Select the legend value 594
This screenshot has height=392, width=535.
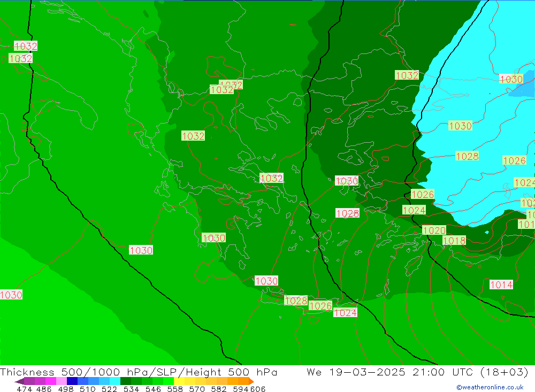click(241, 389)
